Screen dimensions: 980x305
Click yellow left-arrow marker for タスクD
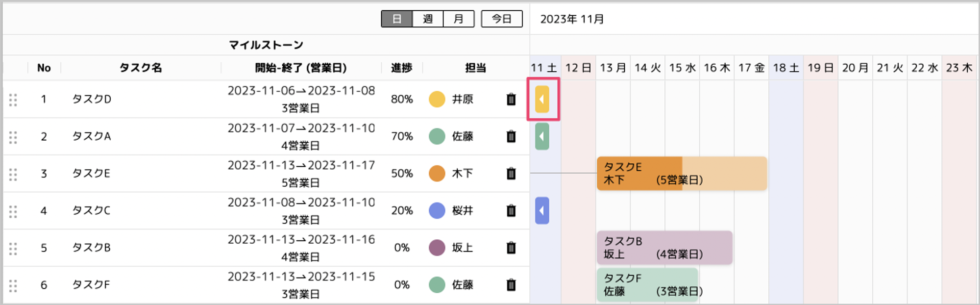542,99
